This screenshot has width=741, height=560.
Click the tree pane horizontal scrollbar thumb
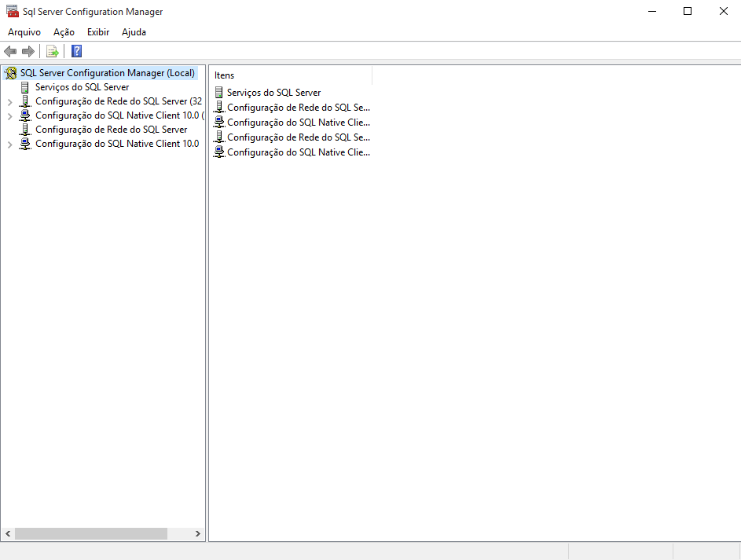click(90, 534)
